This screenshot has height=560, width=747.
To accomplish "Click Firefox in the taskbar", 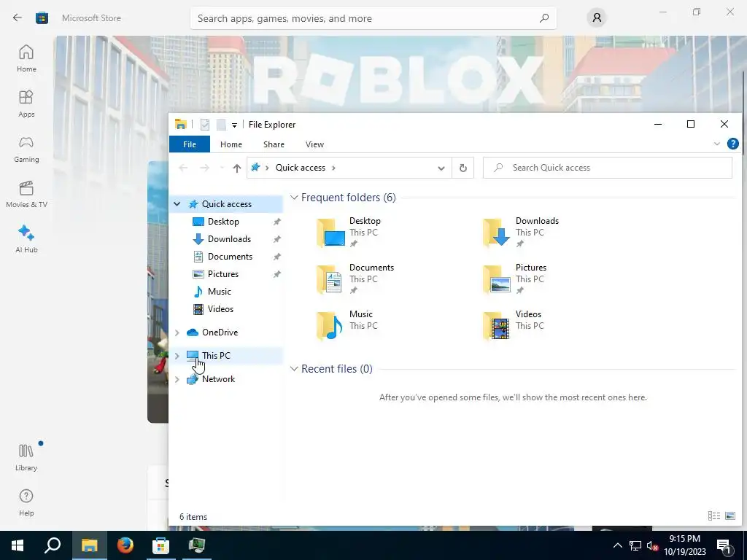I will click(x=125, y=545).
